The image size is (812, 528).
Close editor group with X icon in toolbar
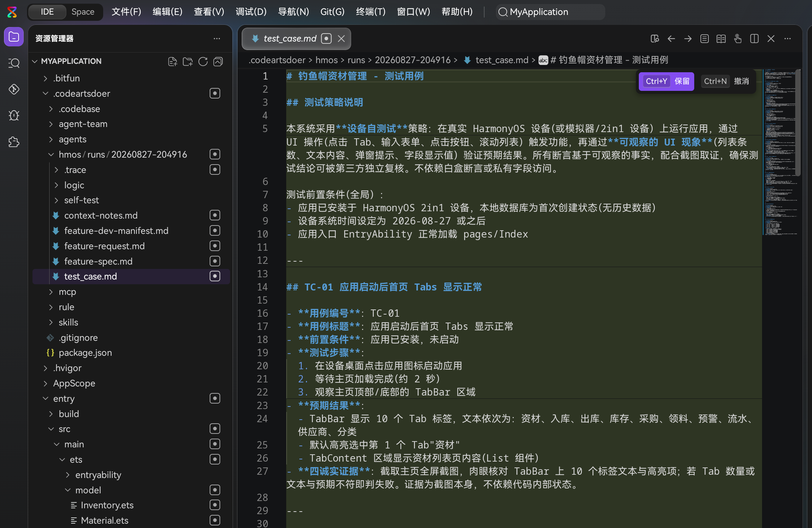tap(771, 39)
